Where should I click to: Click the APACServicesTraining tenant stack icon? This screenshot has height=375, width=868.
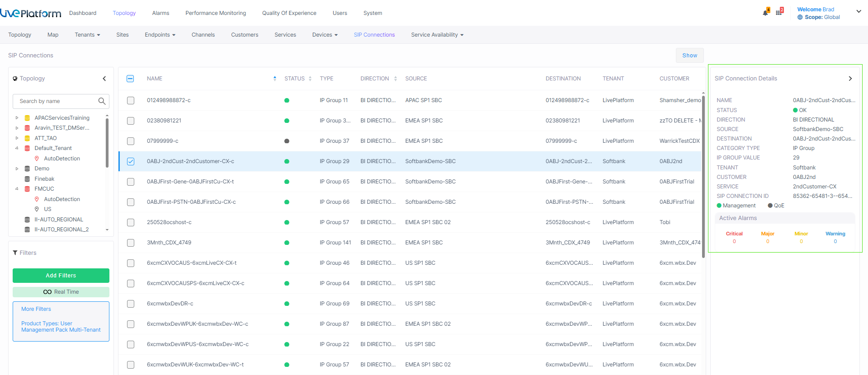click(x=27, y=118)
